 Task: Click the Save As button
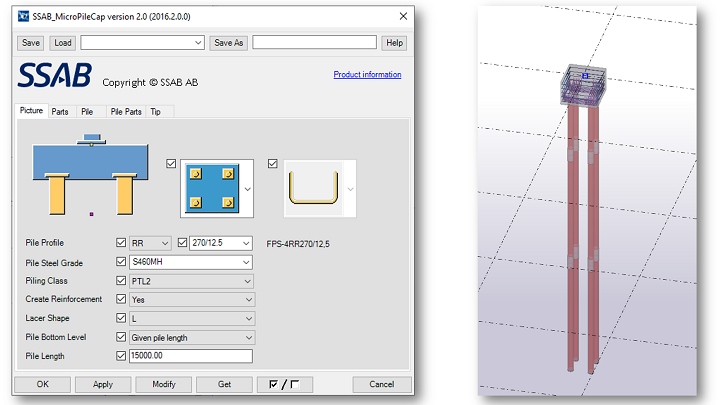click(229, 43)
